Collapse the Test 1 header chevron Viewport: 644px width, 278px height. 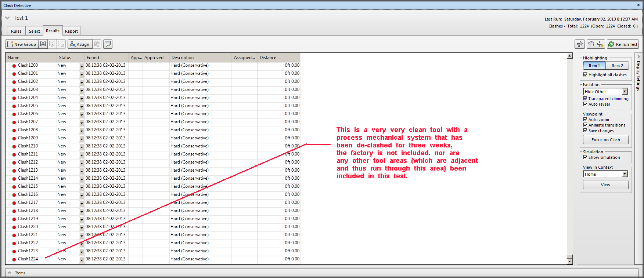click(x=7, y=18)
